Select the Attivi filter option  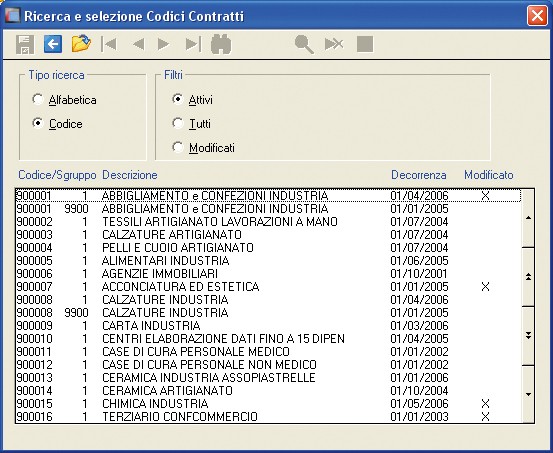tap(192, 100)
